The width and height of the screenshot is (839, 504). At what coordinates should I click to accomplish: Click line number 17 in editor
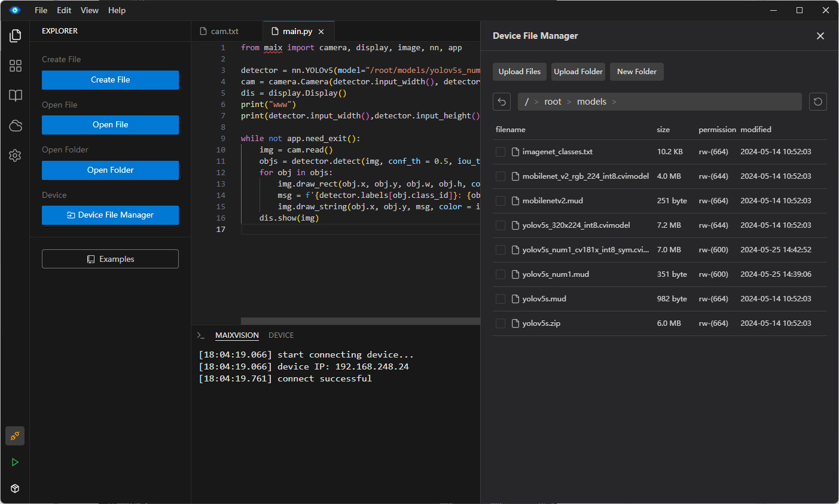point(221,230)
